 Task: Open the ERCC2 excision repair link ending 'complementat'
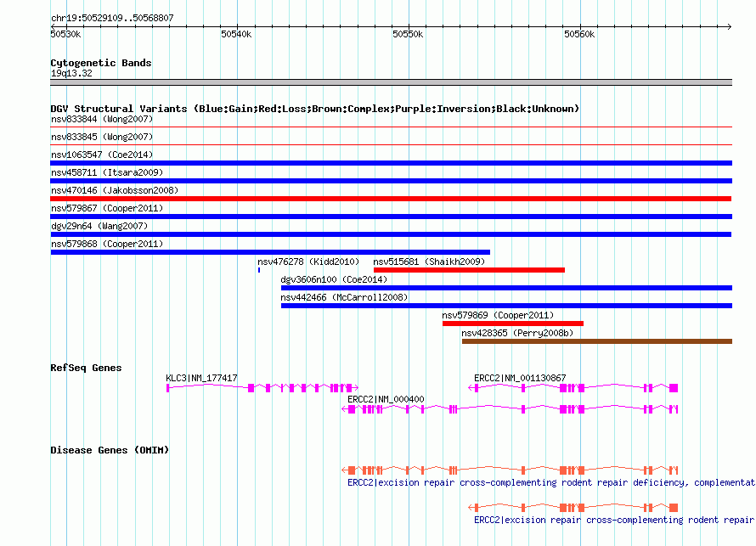(x=551, y=483)
